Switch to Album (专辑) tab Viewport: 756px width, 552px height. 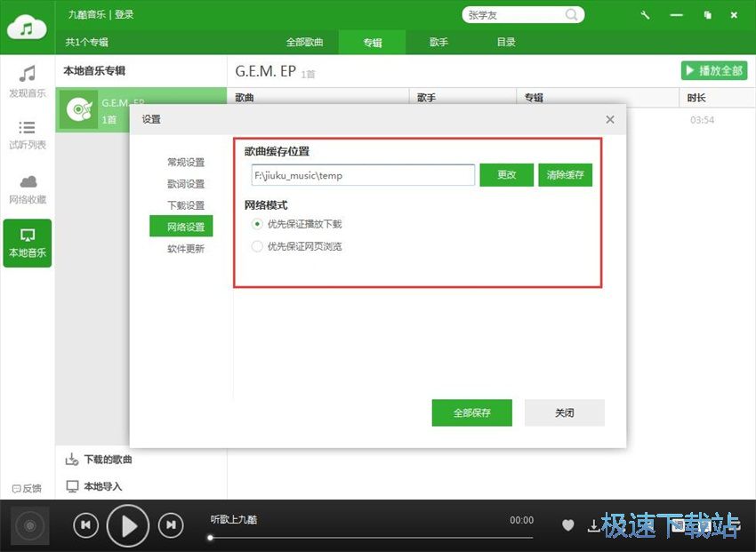pos(372,43)
